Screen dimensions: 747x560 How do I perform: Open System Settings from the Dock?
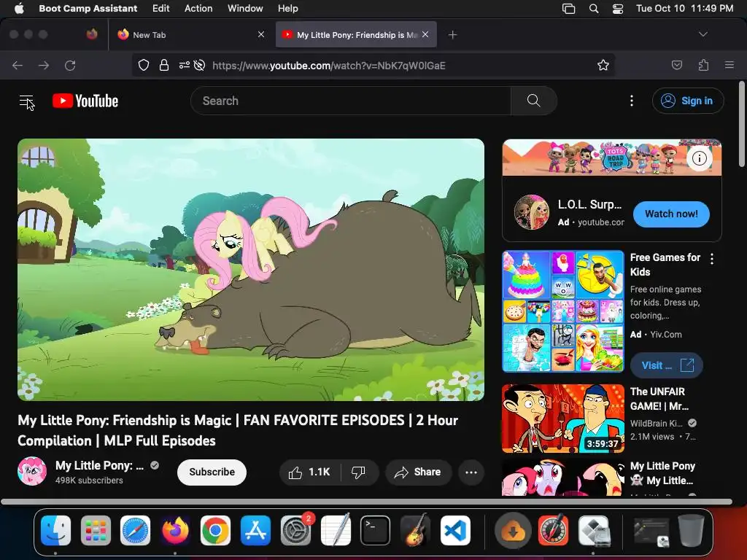coord(295,531)
